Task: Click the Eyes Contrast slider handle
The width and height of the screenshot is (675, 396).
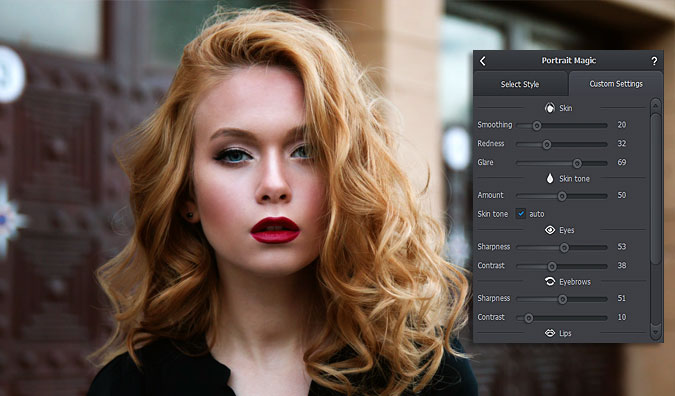Action: [552, 266]
